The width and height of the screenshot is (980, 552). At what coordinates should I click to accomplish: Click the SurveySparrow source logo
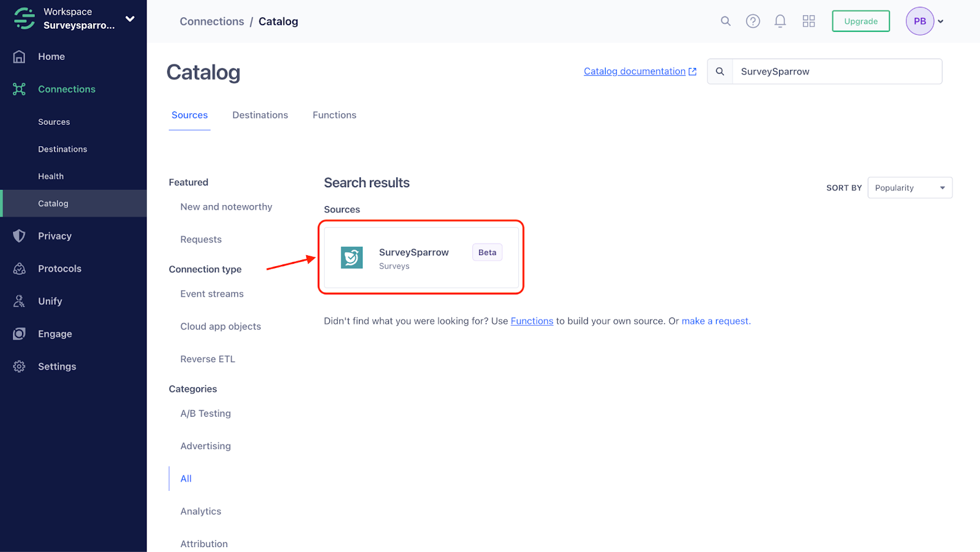[352, 258]
